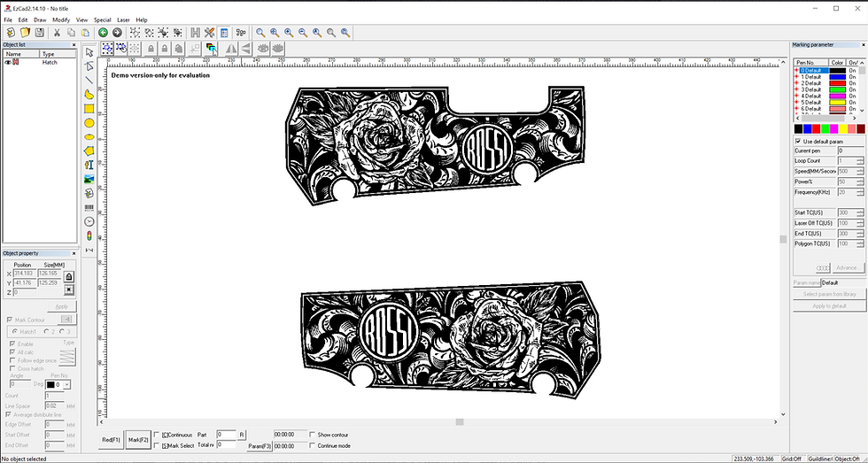The height and width of the screenshot is (463, 868).
Task: Click the Red(F1) button
Action: click(111, 440)
